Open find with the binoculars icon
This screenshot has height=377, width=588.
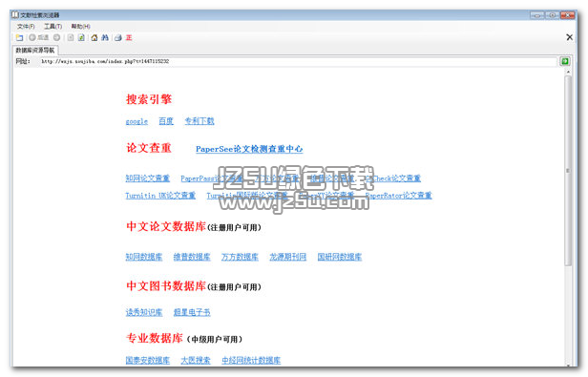tap(105, 37)
